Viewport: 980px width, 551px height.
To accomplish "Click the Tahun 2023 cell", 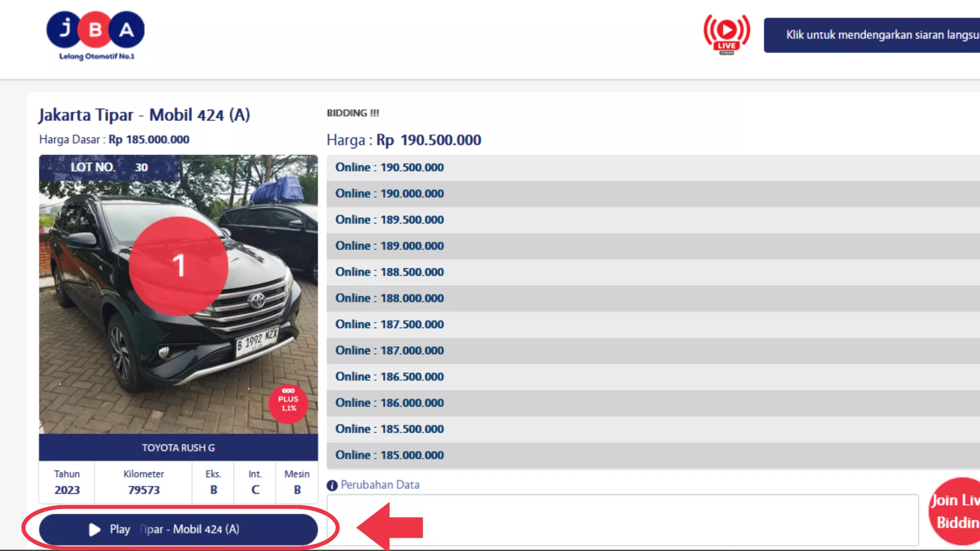I will tap(67, 482).
